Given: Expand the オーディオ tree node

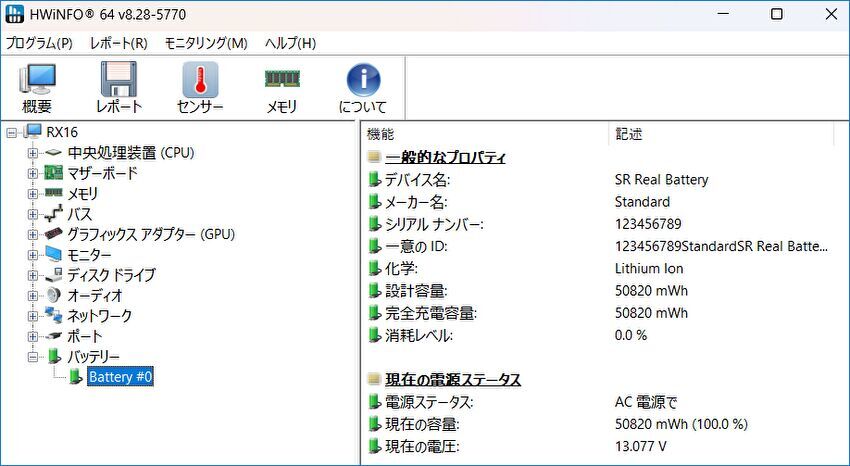Looking at the screenshot, I should pyautogui.click(x=33, y=296).
